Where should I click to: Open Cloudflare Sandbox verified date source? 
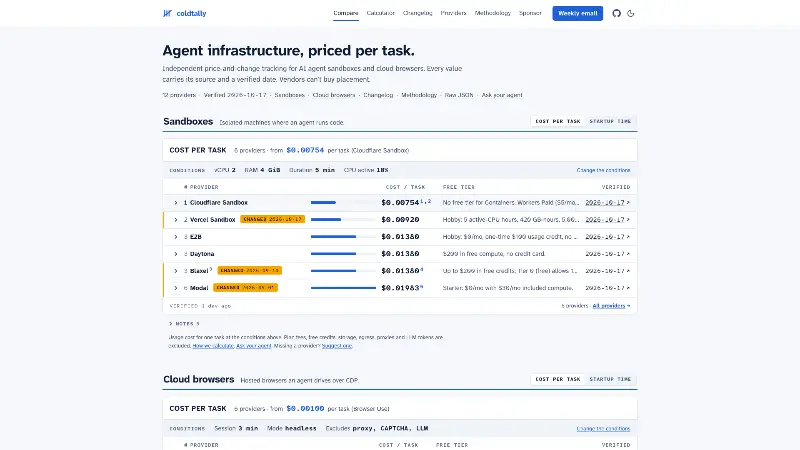(x=607, y=203)
